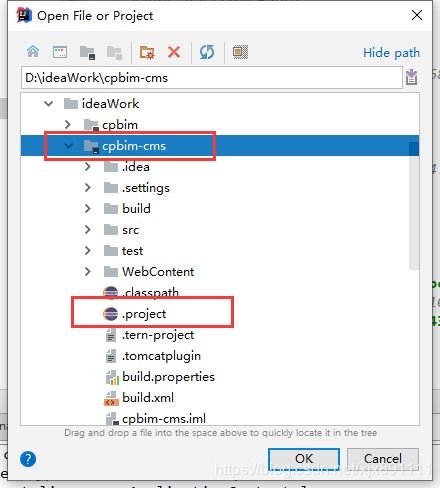The image size is (440, 488).
Task: Create New Folder toolbar icon
Action: [147, 52]
